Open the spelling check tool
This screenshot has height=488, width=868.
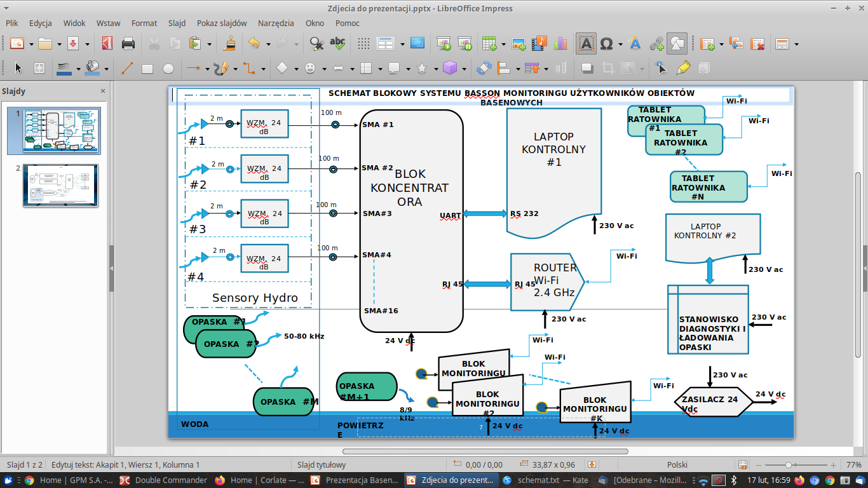pyautogui.click(x=337, y=44)
